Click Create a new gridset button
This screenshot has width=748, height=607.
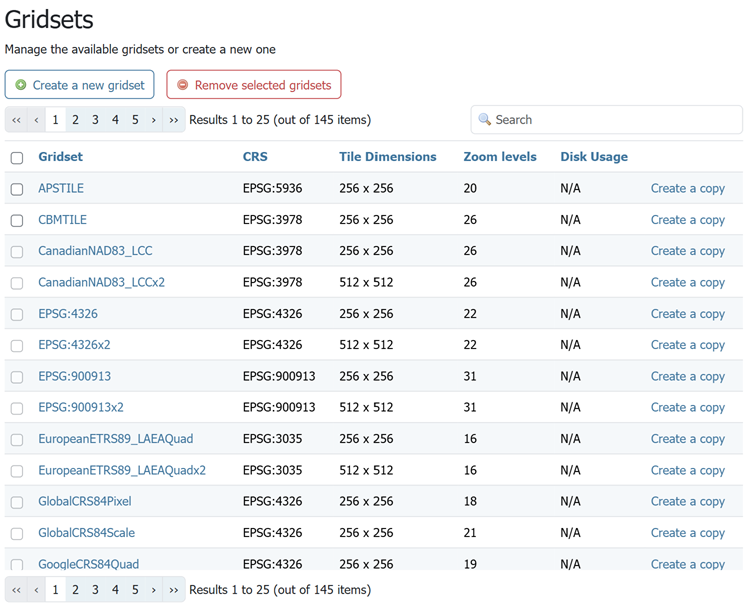pos(80,85)
